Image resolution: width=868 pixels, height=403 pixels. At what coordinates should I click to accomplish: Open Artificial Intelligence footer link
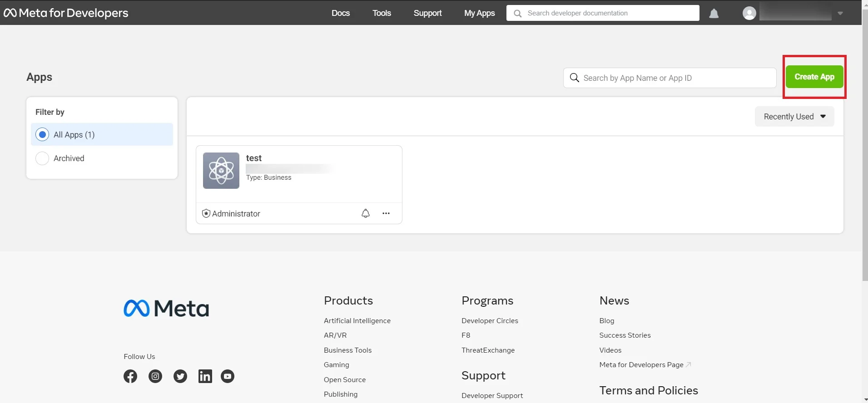[x=357, y=320]
